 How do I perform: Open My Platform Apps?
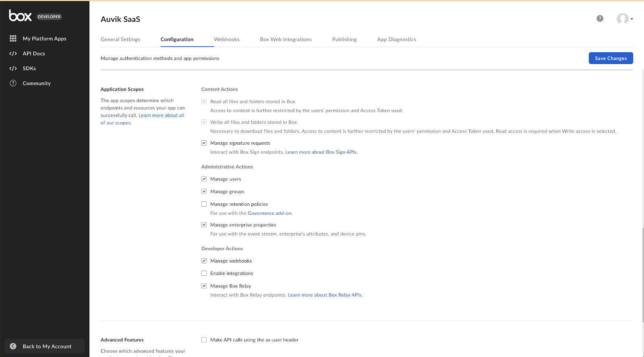(x=44, y=39)
